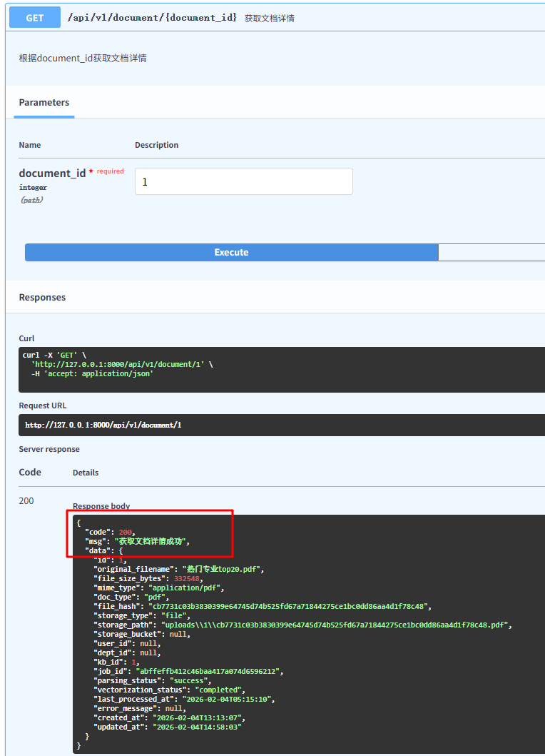545x756 pixels.
Task: Click the original_filename line in response body
Action: tap(179, 570)
